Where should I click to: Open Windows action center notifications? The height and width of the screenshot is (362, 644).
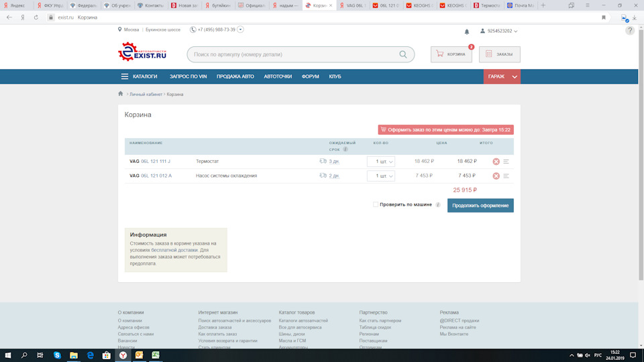(x=633, y=355)
